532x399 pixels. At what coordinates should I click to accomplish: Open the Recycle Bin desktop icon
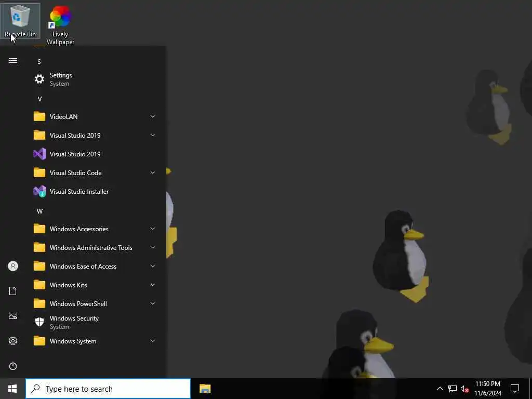20,21
